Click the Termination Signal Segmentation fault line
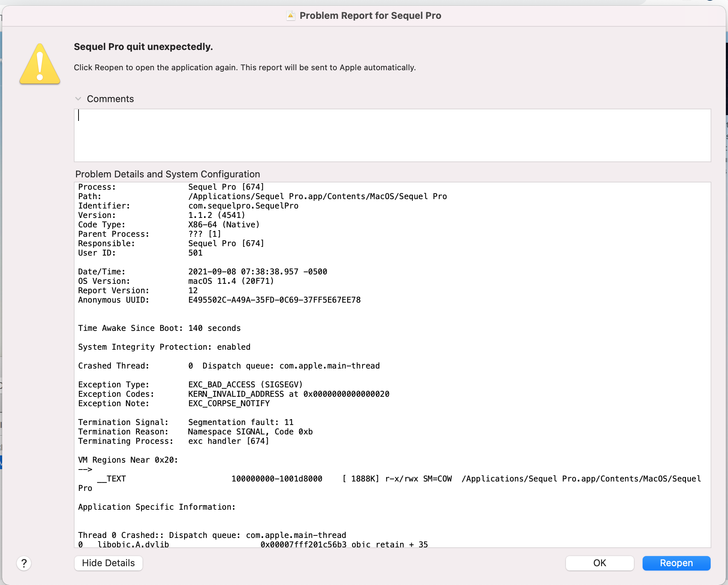728x585 pixels. point(240,422)
